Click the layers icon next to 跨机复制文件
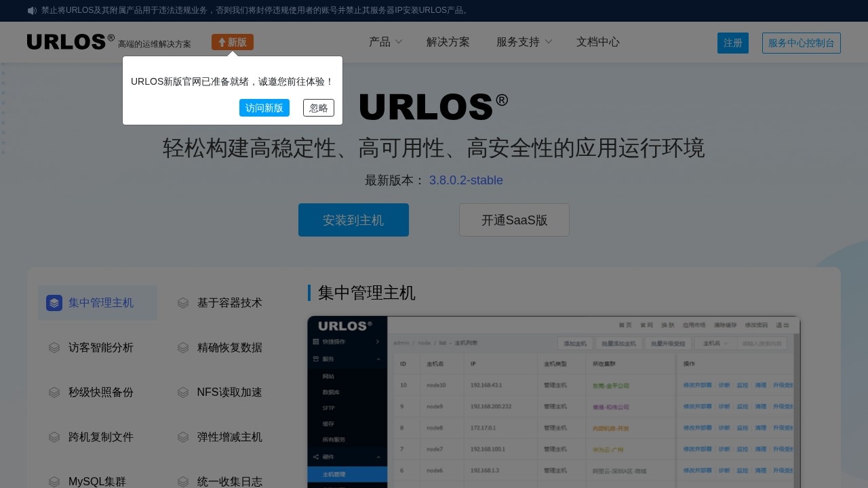The height and width of the screenshot is (488, 868). pyautogui.click(x=54, y=437)
